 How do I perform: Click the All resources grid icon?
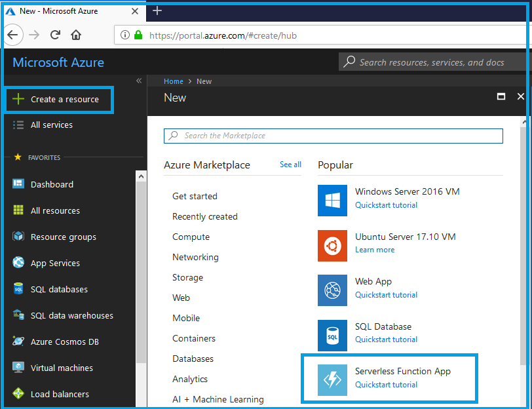pyautogui.click(x=18, y=210)
